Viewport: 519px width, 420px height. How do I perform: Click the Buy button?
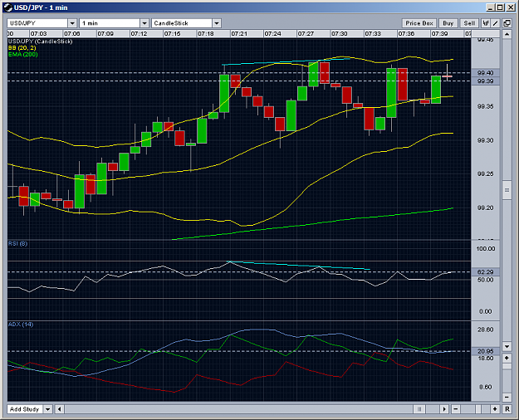tap(448, 23)
